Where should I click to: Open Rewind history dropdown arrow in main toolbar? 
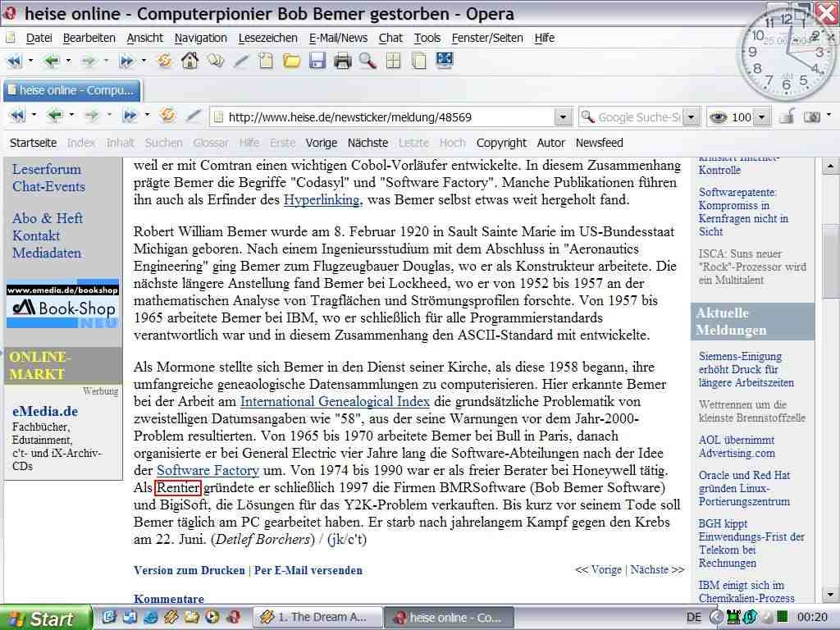[30, 61]
